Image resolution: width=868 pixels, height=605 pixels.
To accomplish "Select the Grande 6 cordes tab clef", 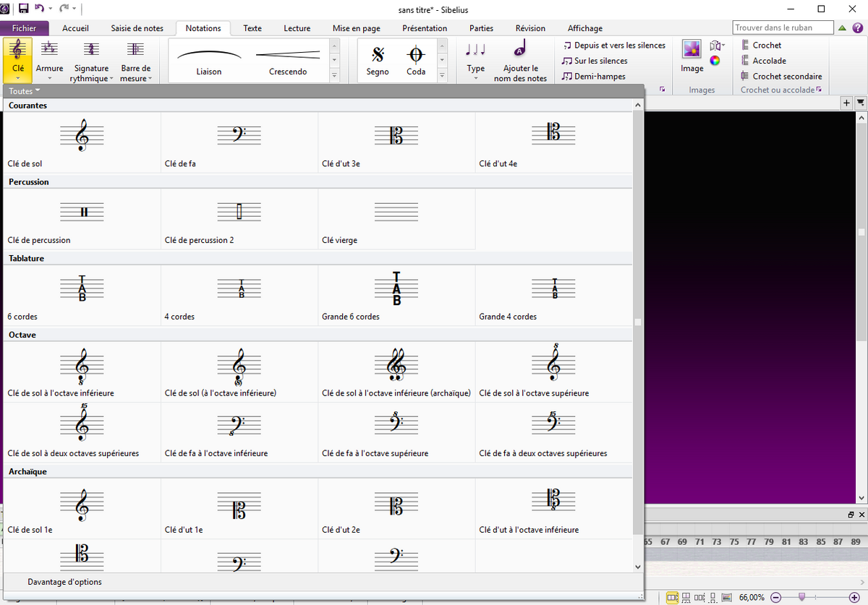I will click(x=396, y=296).
